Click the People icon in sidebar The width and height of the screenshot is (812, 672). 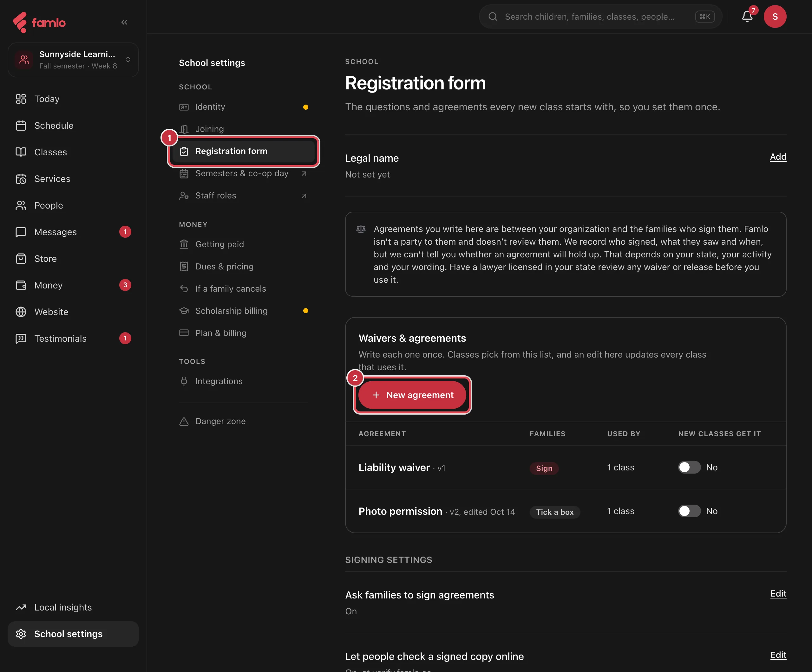click(x=21, y=206)
